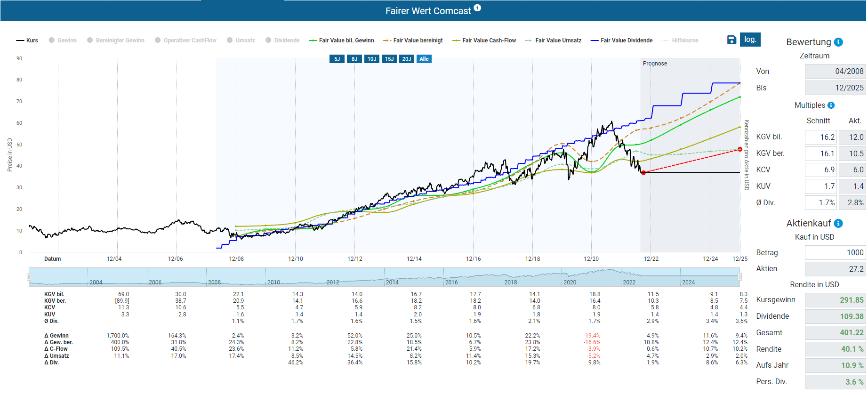Select the 20J range button
The height and width of the screenshot is (395, 868).
(x=407, y=59)
